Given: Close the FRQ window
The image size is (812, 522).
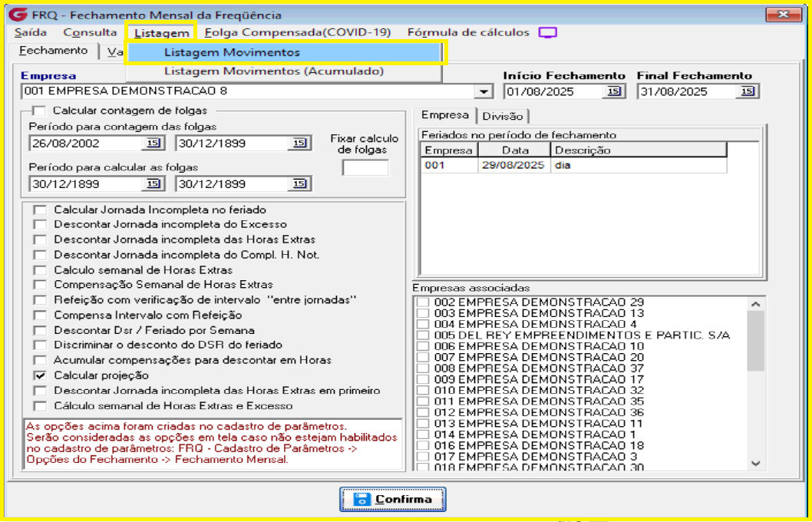Looking at the screenshot, I should tap(784, 15).
